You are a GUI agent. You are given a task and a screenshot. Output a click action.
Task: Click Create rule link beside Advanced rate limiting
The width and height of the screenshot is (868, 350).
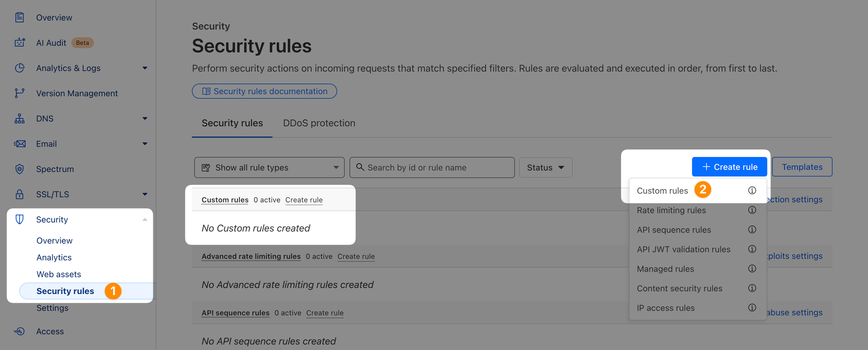coord(356,256)
